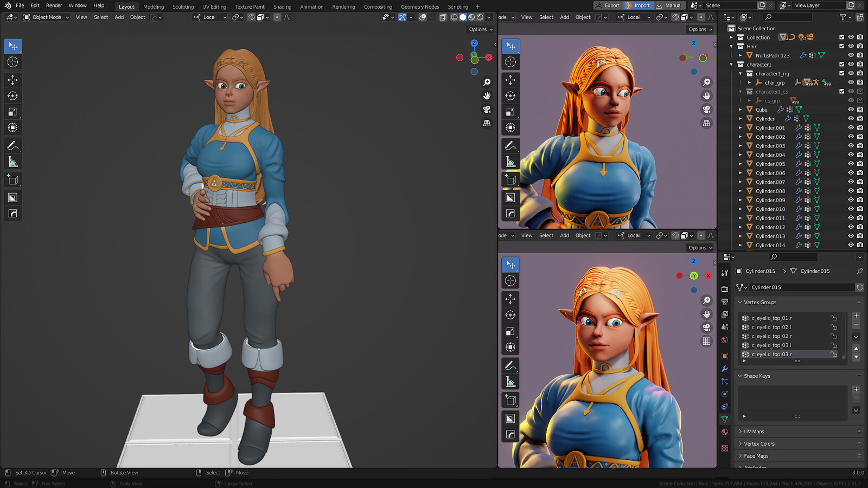Viewport: 868px width, 488px height.
Task: Toggle visibility eye for Cylinder.010
Action: coord(851,209)
